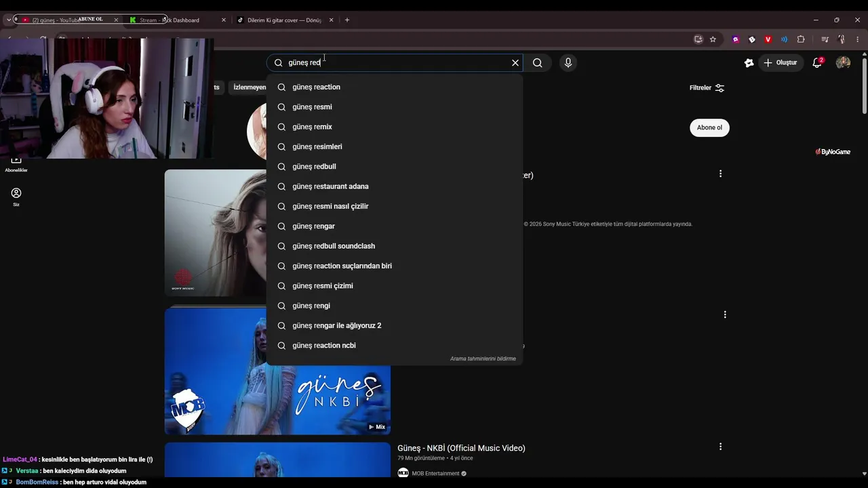Start voice search with the microphone icon
The width and height of the screenshot is (868, 488).
coord(568,63)
